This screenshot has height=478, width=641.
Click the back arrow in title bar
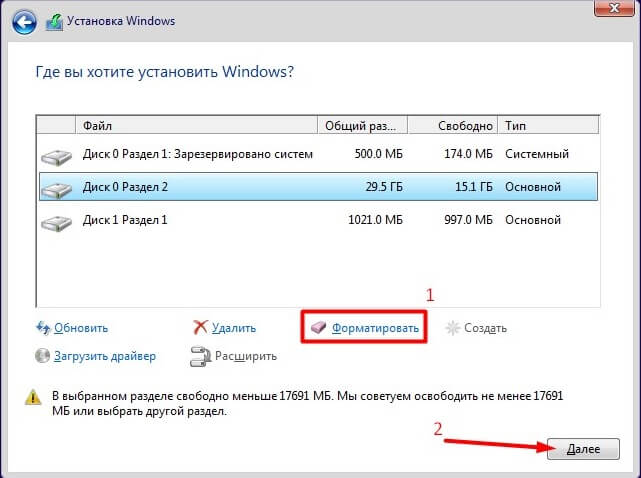pos(25,20)
